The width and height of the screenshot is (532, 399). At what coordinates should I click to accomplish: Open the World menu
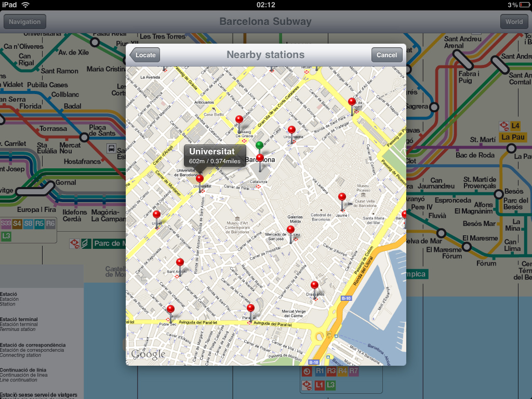click(514, 22)
